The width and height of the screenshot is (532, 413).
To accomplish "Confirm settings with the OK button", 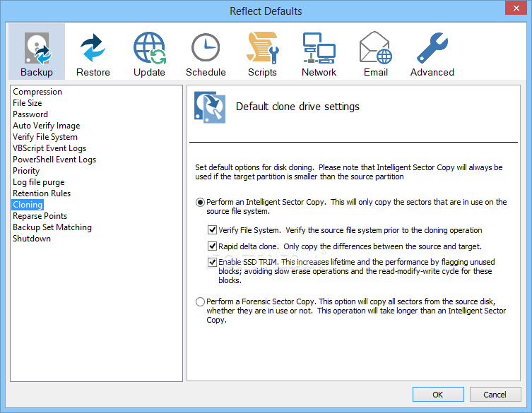I will (438, 395).
